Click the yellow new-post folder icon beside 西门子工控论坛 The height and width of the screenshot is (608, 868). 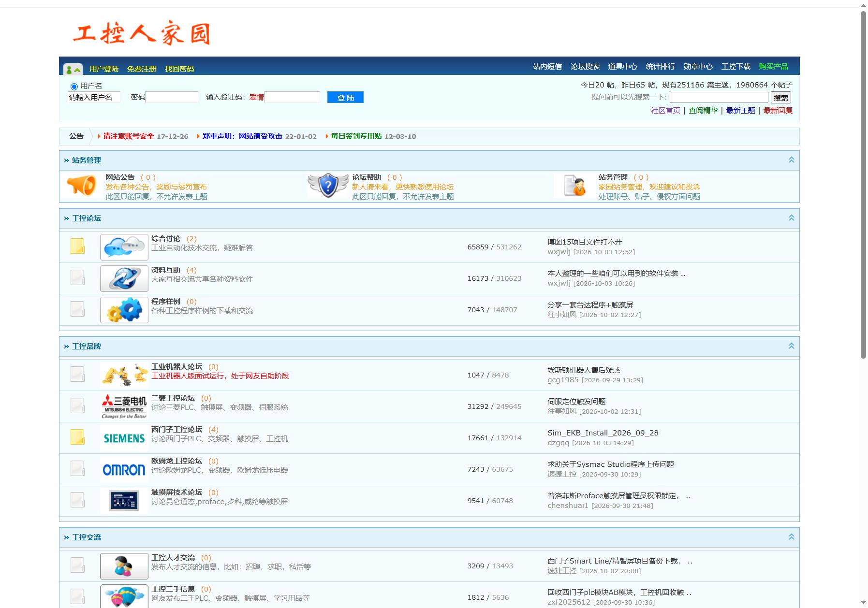click(x=77, y=437)
